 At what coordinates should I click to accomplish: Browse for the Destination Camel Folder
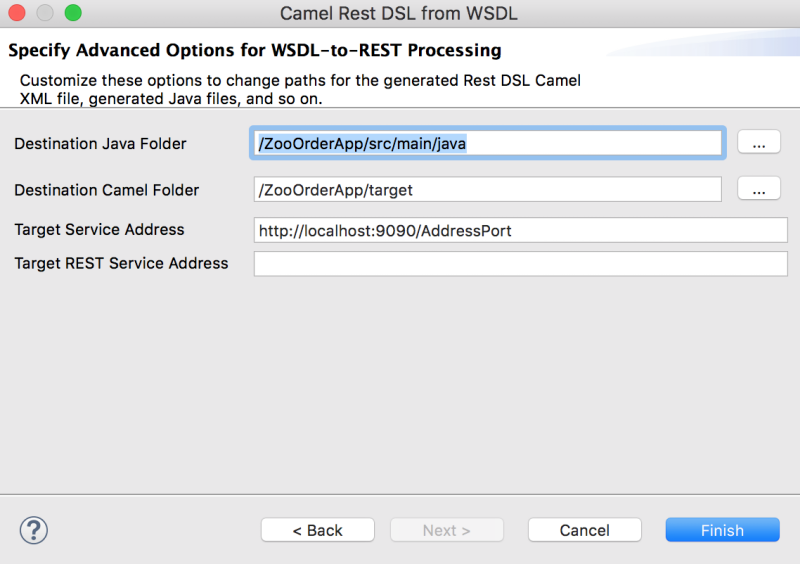point(759,189)
